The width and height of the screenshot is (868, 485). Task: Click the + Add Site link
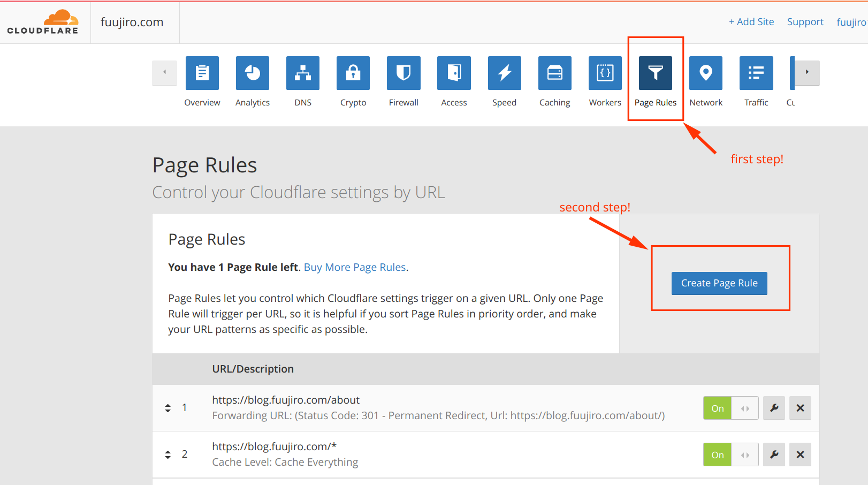tap(751, 22)
